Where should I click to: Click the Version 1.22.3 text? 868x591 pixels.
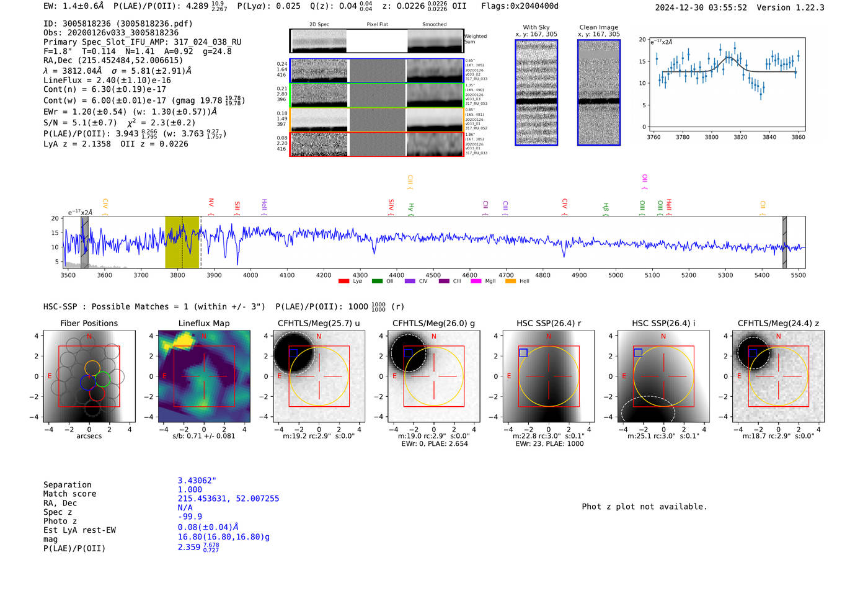click(790, 7)
